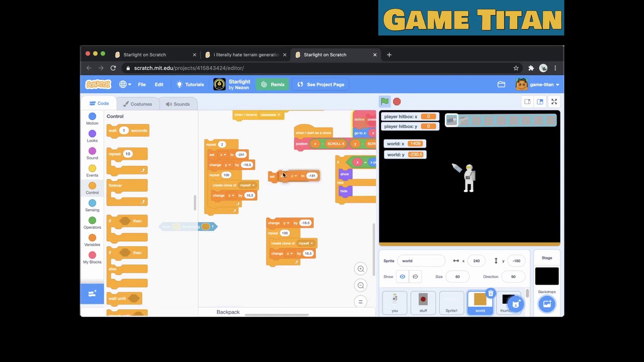Open the File menu
The image size is (644, 362).
[142, 84]
